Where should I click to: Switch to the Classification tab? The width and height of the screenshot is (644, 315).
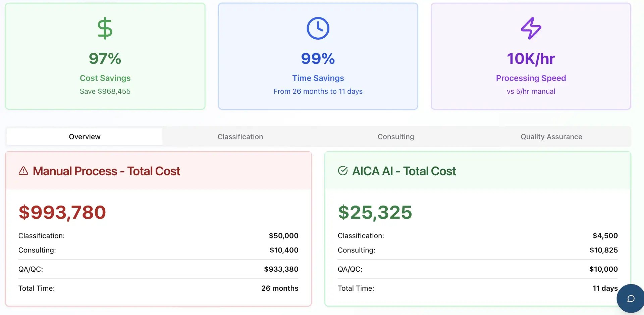coord(240,137)
